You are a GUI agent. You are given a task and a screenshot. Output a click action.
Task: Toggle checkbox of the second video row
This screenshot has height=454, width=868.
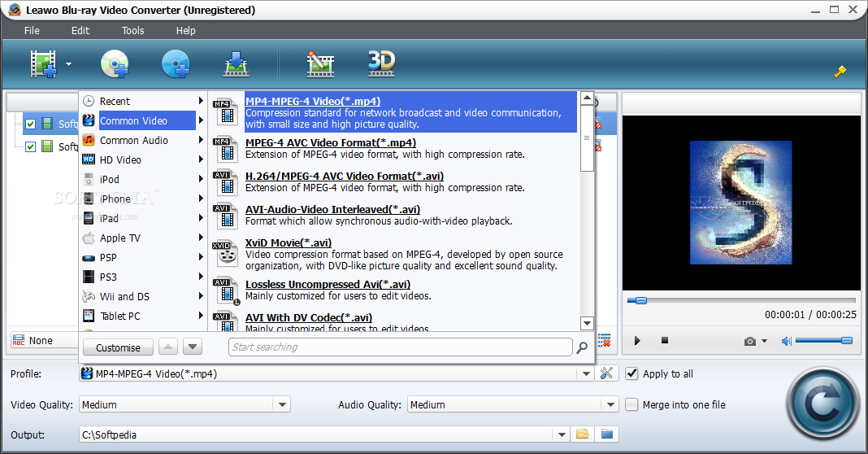click(x=30, y=146)
